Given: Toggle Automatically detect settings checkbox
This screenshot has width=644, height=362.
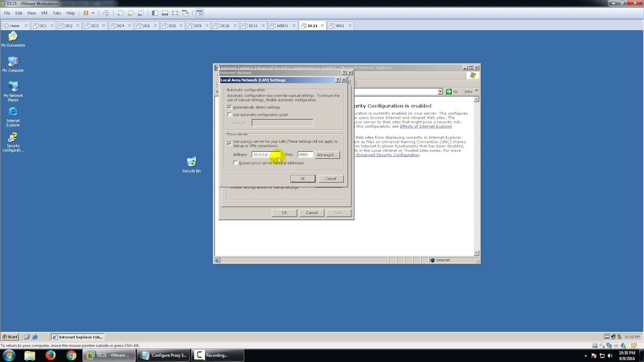Looking at the screenshot, I should click(230, 107).
